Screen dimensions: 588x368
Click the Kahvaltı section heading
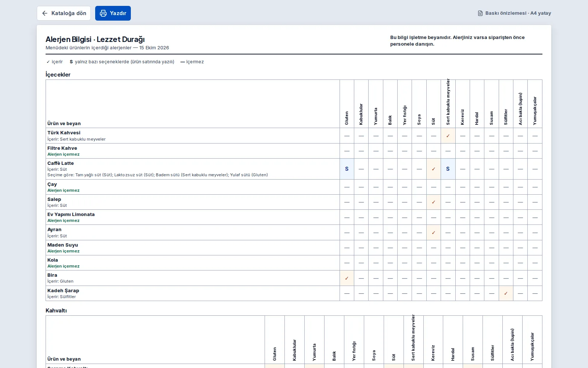click(x=56, y=310)
